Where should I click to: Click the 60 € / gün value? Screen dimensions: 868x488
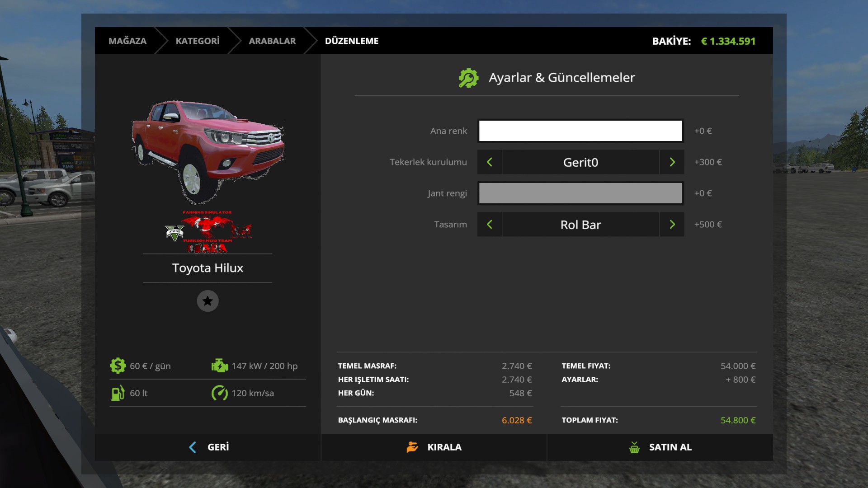coord(150,366)
